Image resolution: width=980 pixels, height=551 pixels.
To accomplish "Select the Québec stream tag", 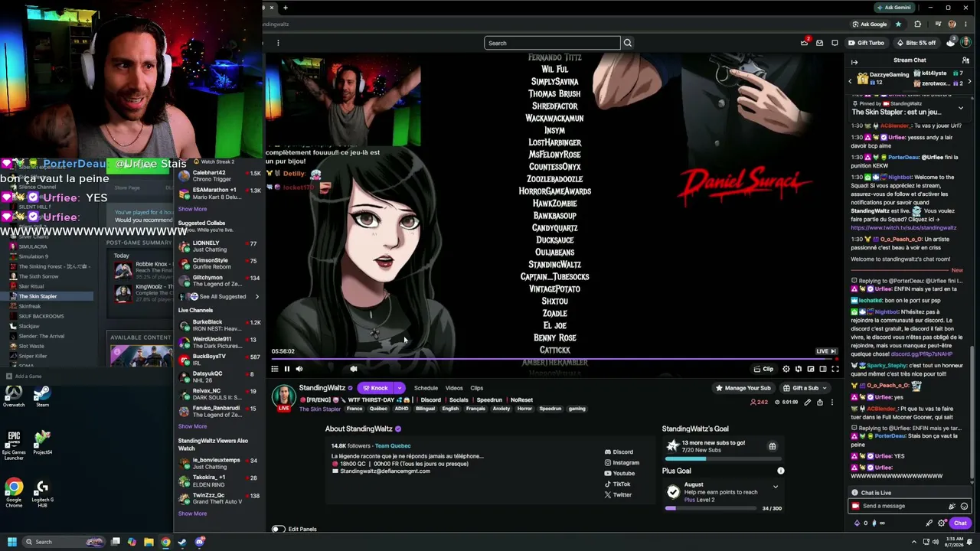I will 378,409.
